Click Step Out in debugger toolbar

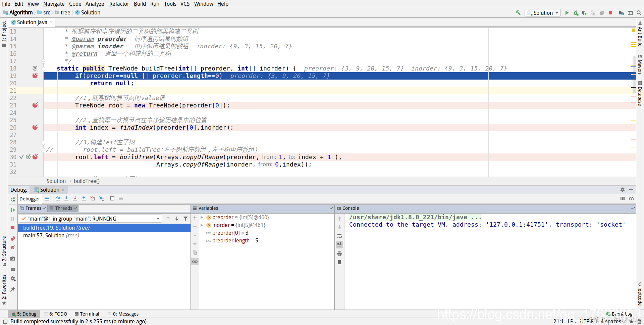[x=84, y=198]
